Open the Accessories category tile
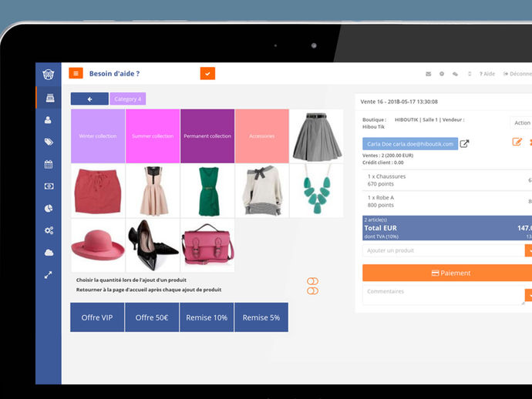This screenshot has width=532, height=399. tap(262, 136)
